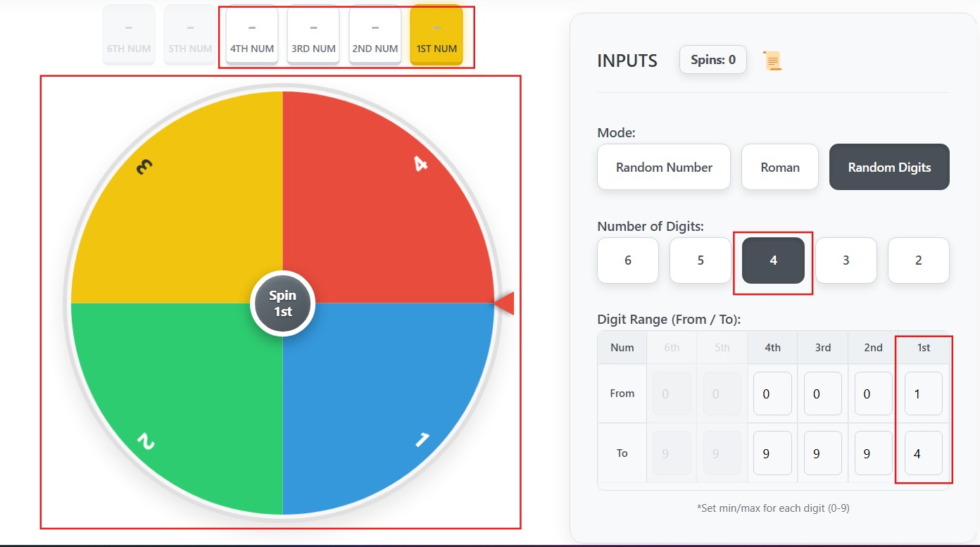Select Roman mode
The width and height of the screenshot is (980, 547).
pos(779,167)
